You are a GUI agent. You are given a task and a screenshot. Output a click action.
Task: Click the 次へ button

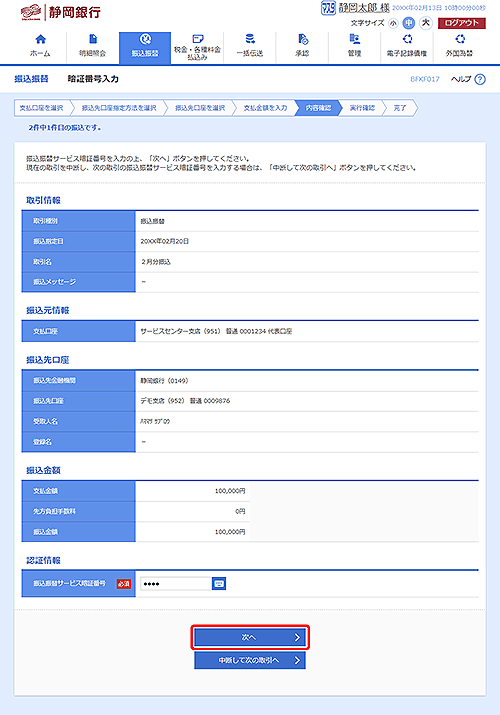[250, 637]
